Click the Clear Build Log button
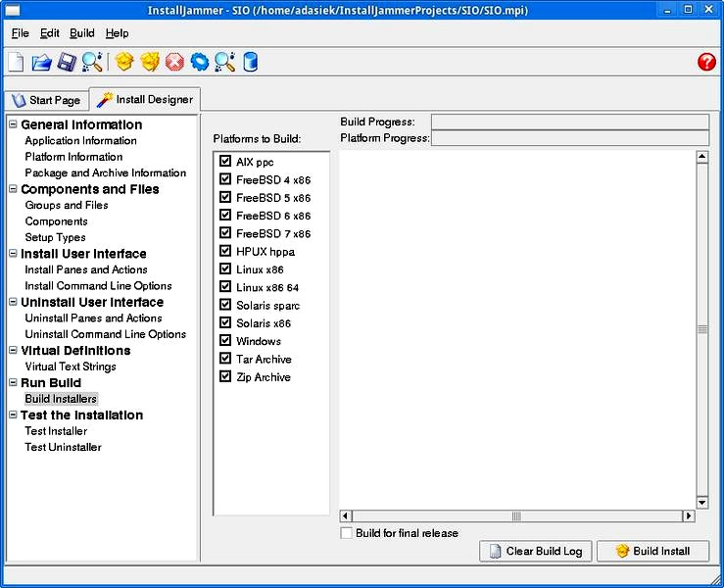This screenshot has width=724, height=588. [x=536, y=551]
